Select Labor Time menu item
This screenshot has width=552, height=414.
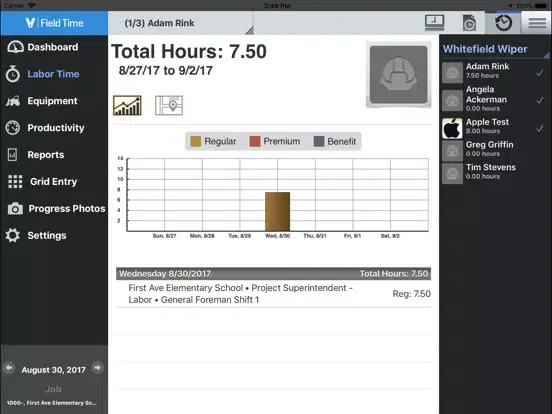[x=54, y=74]
